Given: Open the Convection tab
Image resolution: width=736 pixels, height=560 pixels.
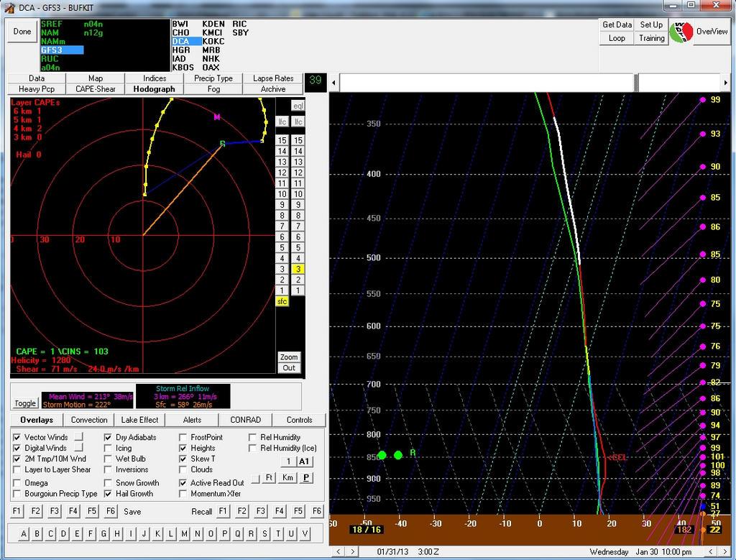Looking at the screenshot, I should coord(89,420).
